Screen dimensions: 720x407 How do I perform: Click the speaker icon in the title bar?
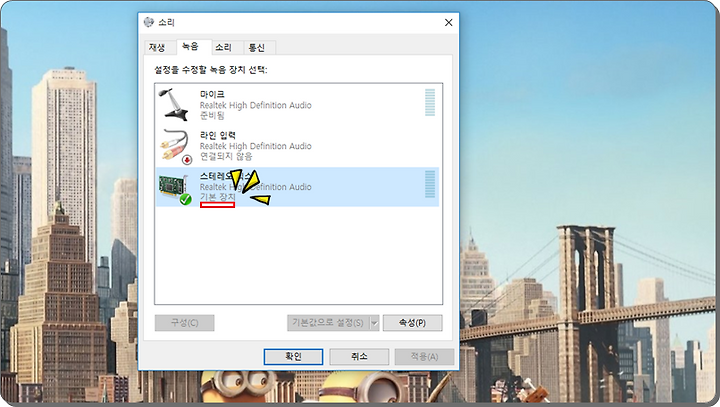[x=148, y=22]
